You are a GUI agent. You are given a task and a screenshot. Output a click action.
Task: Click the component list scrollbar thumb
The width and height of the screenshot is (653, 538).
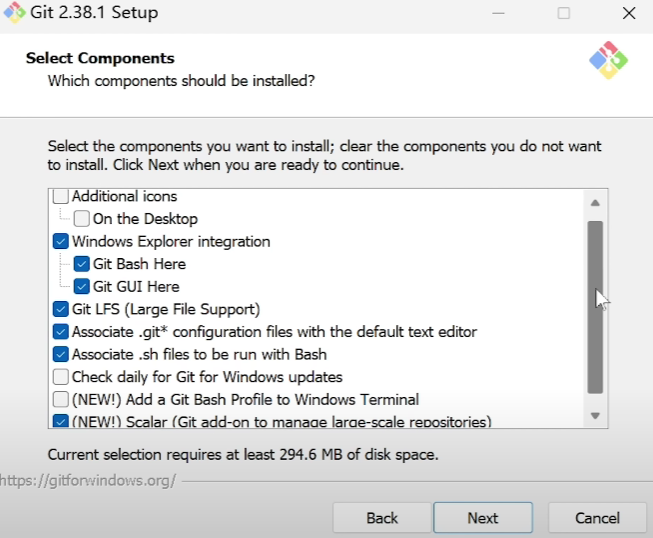point(595,305)
